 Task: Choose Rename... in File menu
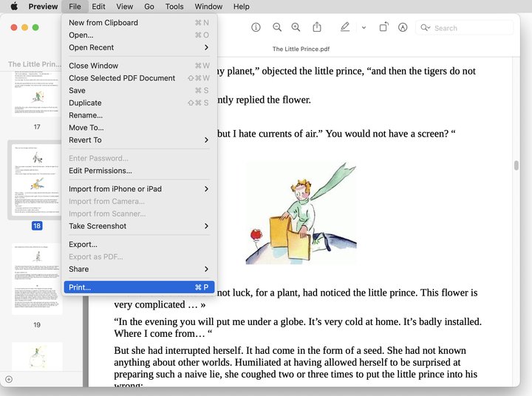point(139,115)
